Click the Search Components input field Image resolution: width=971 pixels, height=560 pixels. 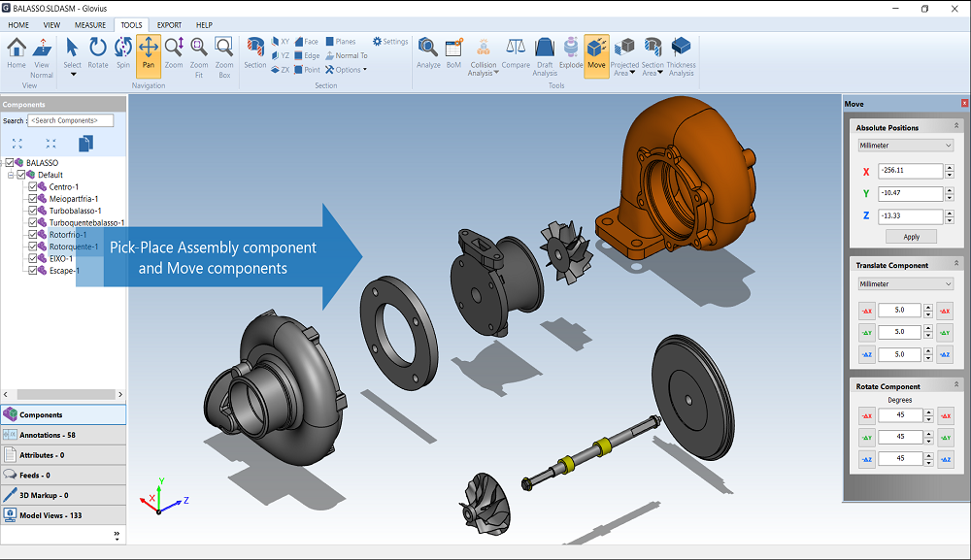[x=71, y=120]
